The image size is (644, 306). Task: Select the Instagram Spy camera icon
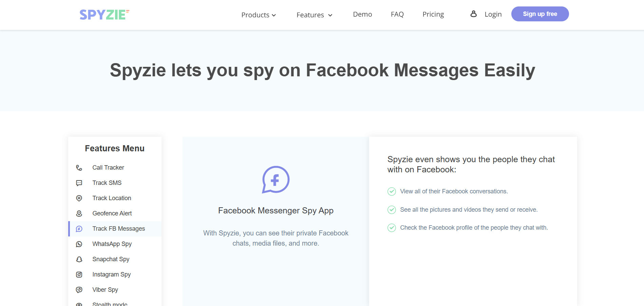pyautogui.click(x=79, y=274)
